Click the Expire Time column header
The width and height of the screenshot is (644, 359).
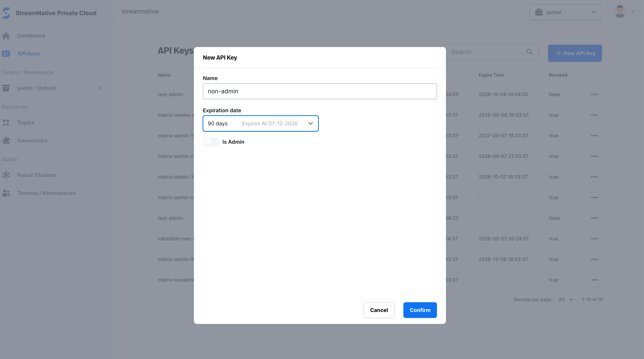pyautogui.click(x=491, y=75)
